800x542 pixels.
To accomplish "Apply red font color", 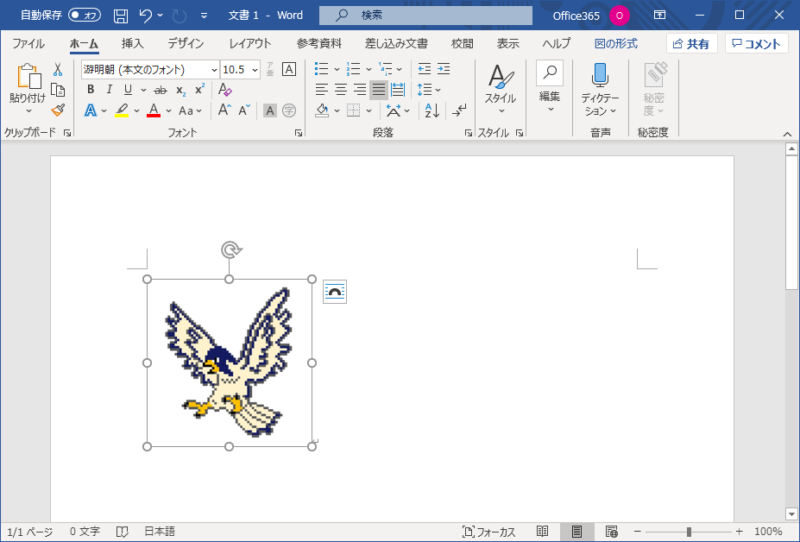I will coord(154,110).
